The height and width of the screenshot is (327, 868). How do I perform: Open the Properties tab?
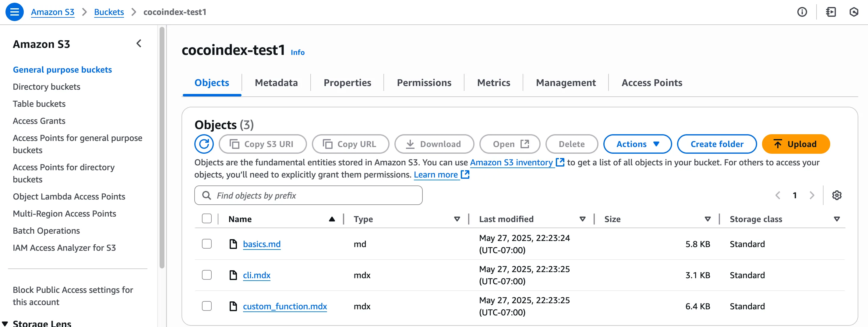coord(347,83)
